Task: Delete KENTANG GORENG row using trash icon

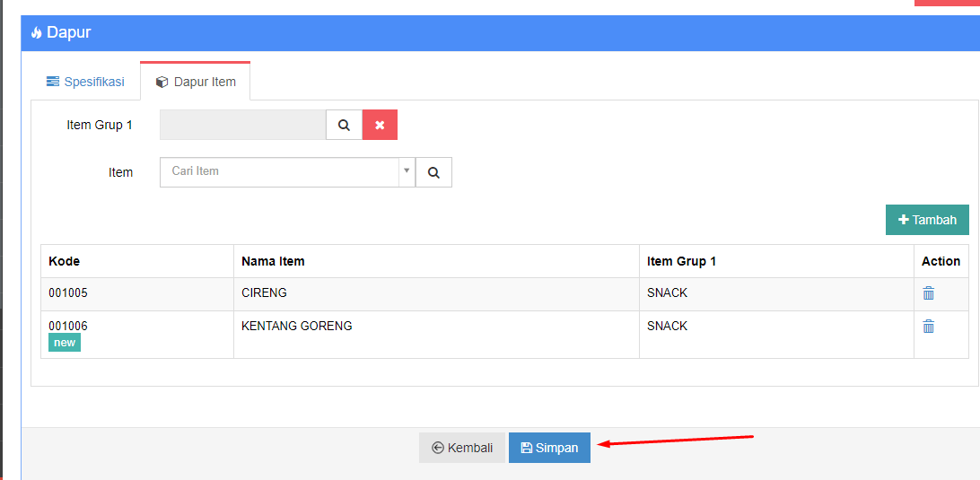Action: 929,327
